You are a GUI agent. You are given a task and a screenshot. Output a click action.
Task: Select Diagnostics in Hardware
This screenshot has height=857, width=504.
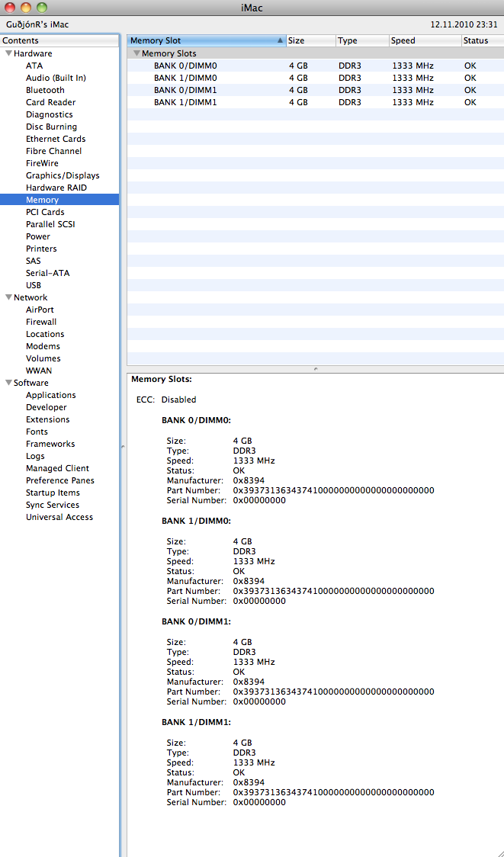50,115
